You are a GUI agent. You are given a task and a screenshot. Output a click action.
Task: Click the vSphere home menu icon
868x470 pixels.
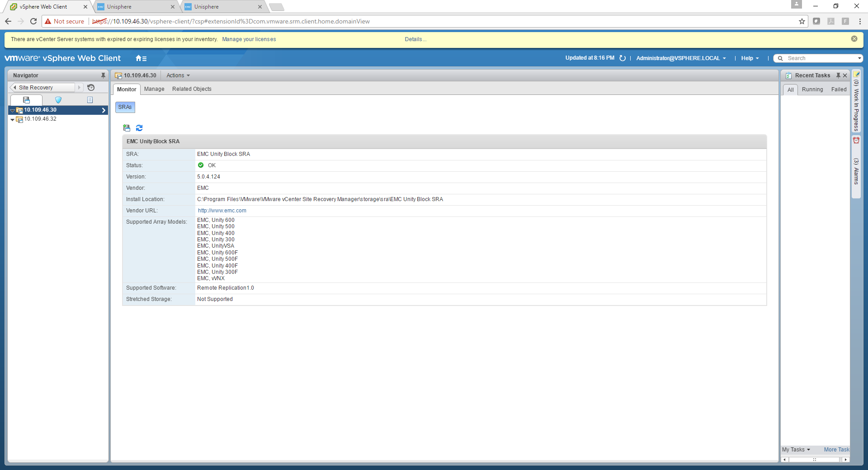pos(141,58)
